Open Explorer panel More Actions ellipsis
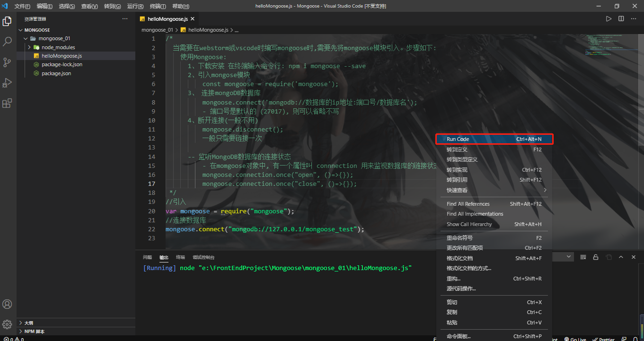This screenshot has height=341, width=644. (125, 19)
